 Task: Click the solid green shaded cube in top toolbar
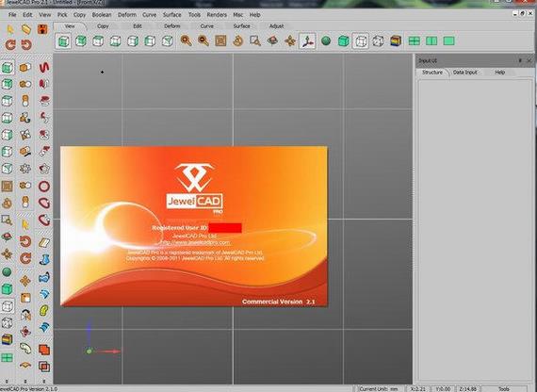coord(343,41)
